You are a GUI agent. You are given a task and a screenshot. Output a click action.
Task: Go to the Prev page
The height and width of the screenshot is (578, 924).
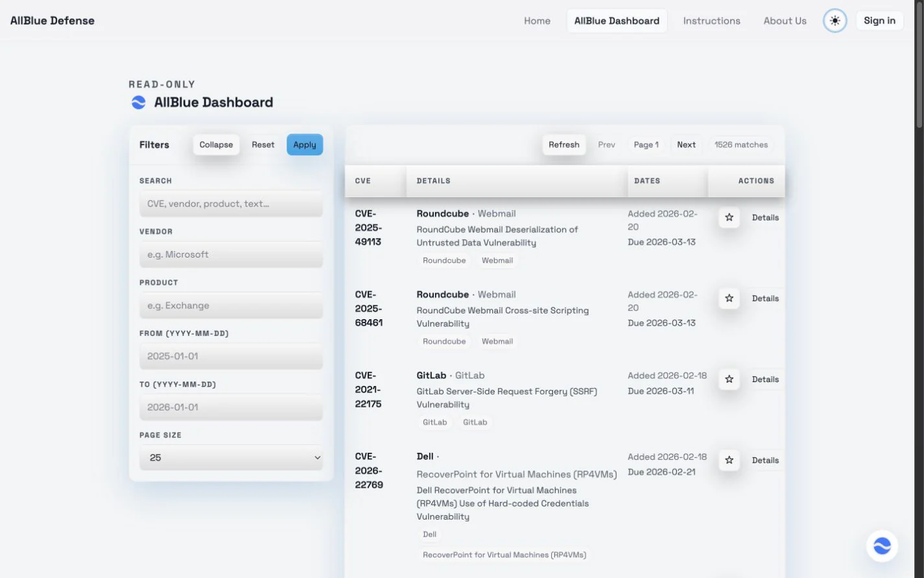coord(606,145)
